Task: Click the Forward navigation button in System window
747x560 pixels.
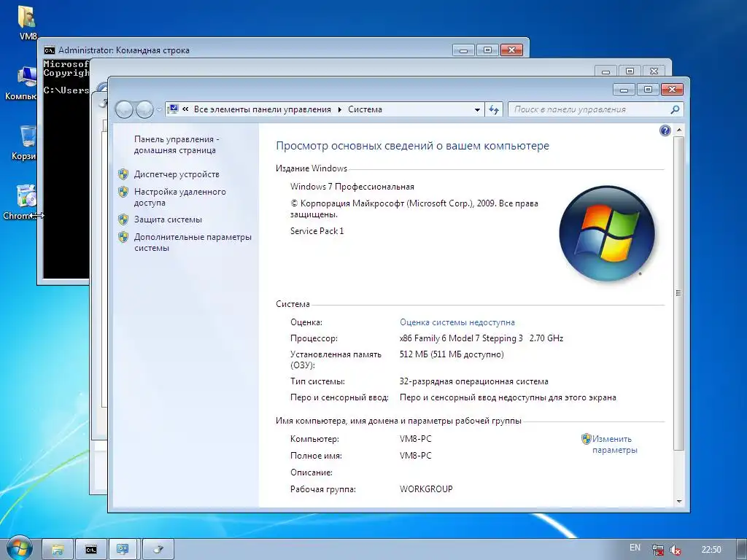Action: pos(144,109)
